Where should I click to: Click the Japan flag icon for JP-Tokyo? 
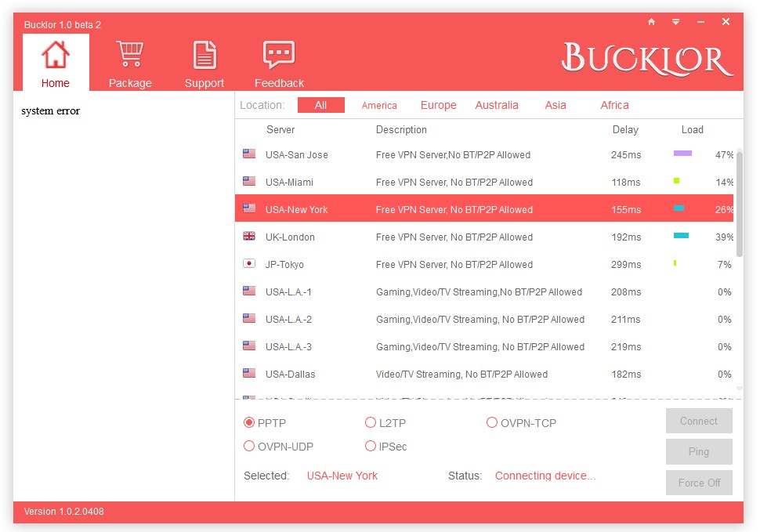point(249,263)
